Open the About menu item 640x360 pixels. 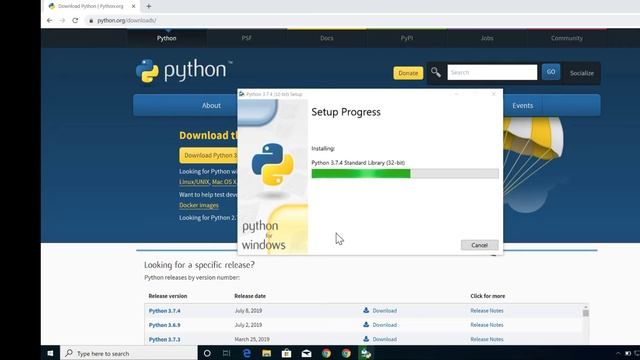pyautogui.click(x=211, y=105)
